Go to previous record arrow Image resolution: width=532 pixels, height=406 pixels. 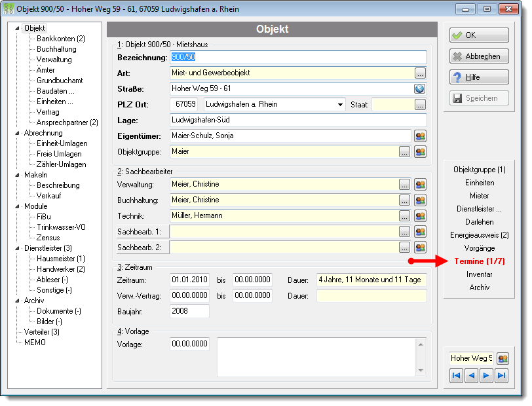(x=471, y=375)
